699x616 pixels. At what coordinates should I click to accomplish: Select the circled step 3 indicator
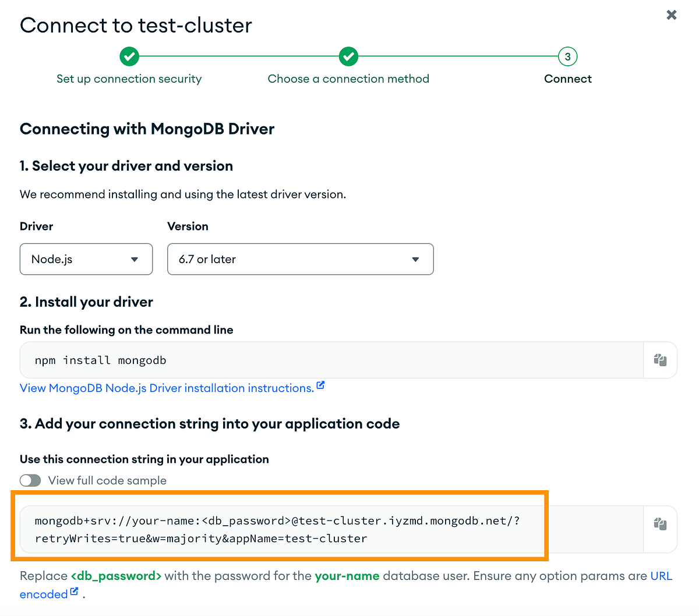tap(567, 56)
